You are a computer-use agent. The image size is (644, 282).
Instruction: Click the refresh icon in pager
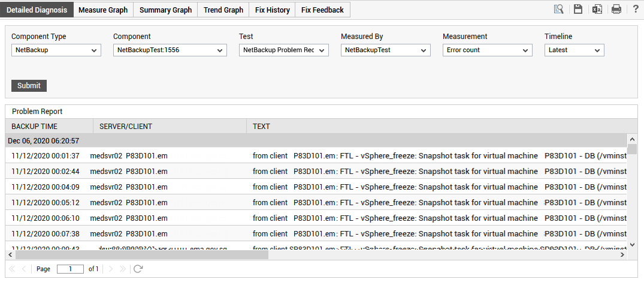click(138, 269)
